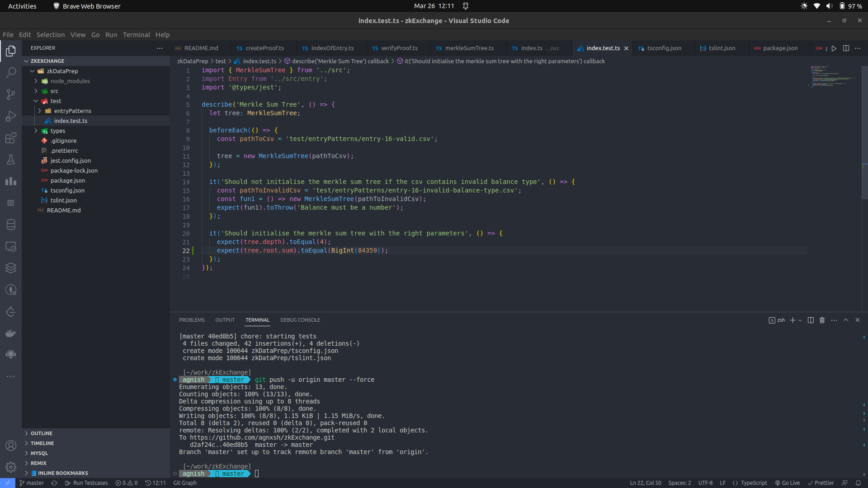The height and width of the screenshot is (488, 868).
Task: Click Spaces: 2 indentation setting
Action: point(679,483)
